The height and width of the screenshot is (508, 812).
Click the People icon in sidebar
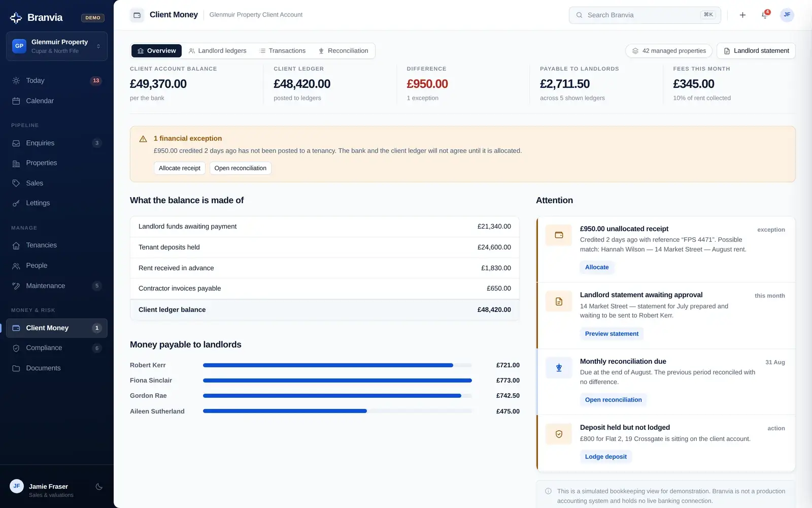coord(16,266)
